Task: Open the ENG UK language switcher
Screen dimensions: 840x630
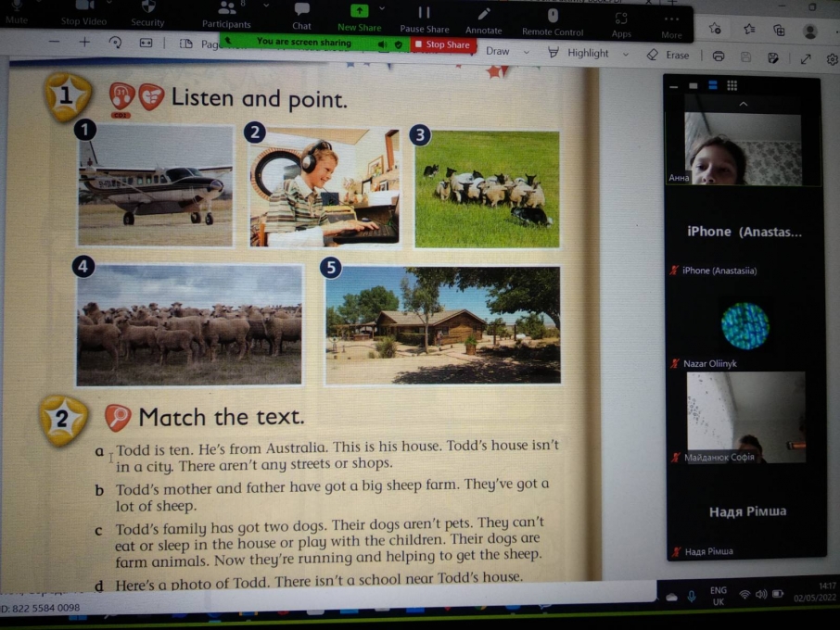Action: [x=719, y=596]
